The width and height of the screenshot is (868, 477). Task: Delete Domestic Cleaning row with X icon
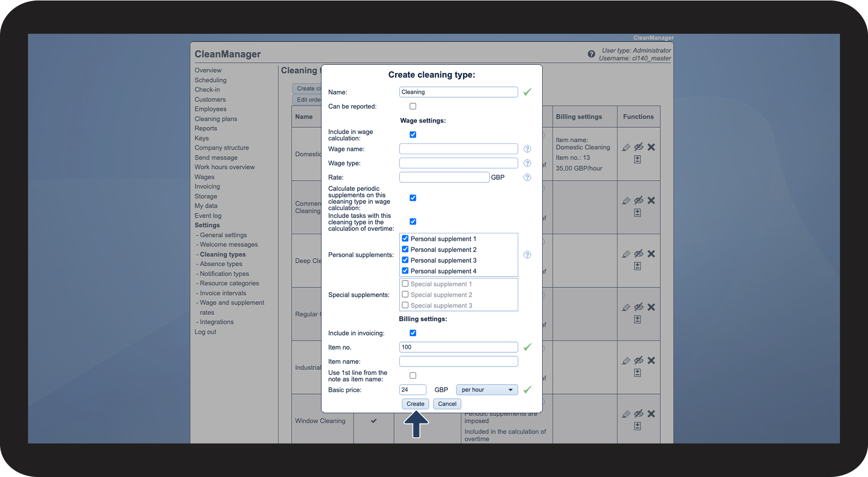[651, 147]
